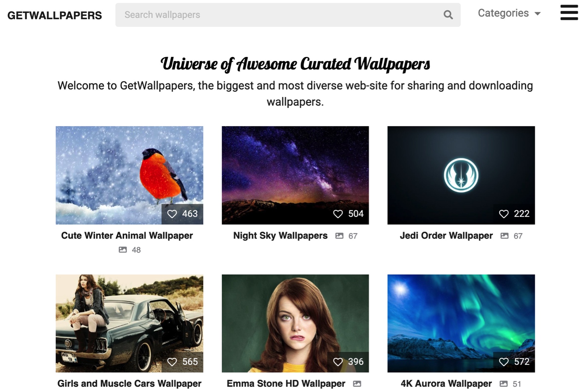
Task: Open Cute Winter Animal Wallpaper title link
Action: (x=127, y=236)
